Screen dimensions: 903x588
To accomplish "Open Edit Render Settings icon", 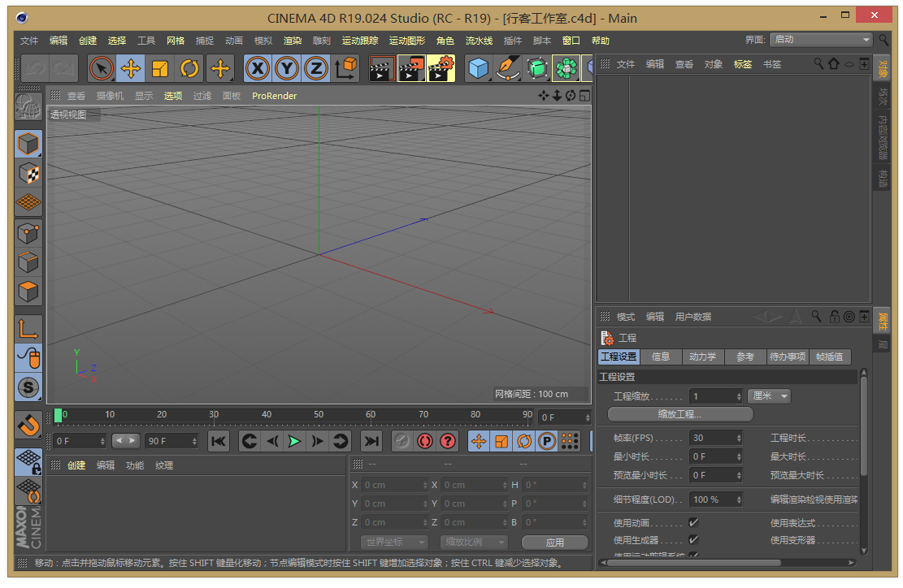I will point(441,68).
